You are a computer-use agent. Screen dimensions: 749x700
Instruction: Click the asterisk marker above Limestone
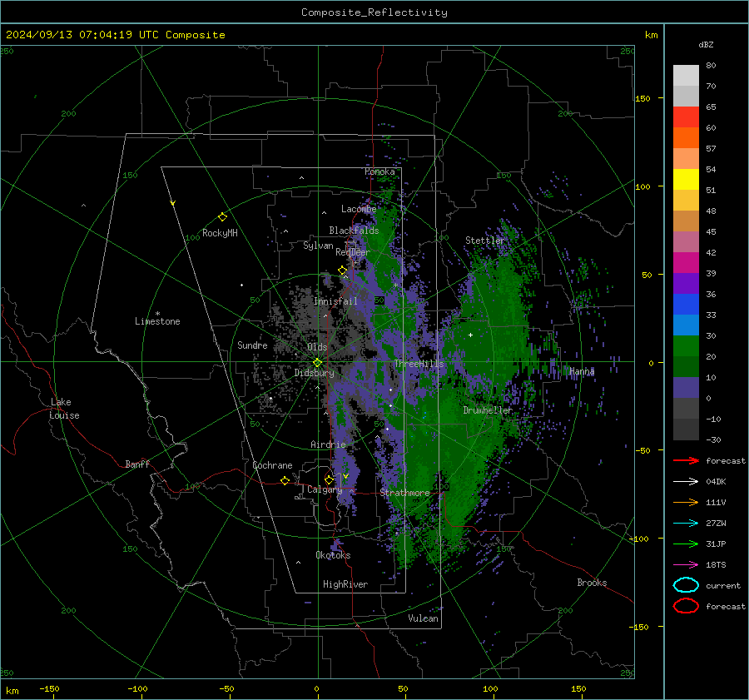pos(157,314)
